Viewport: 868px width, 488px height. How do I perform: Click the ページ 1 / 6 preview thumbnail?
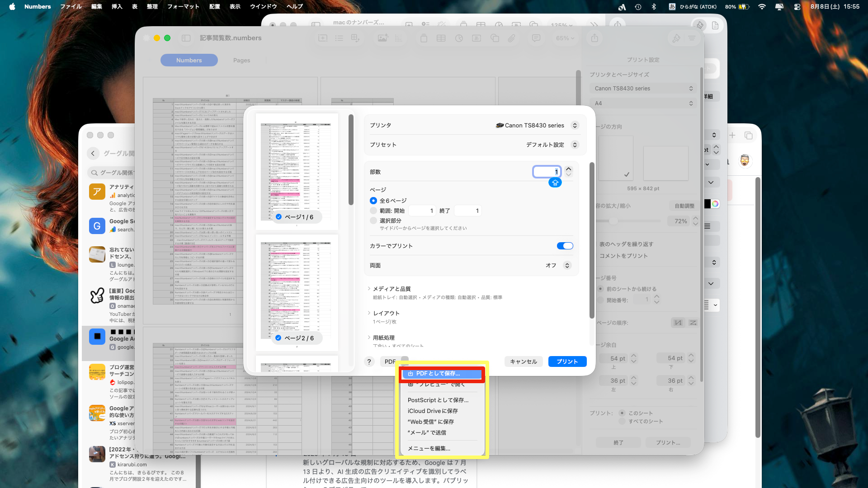tap(297, 171)
